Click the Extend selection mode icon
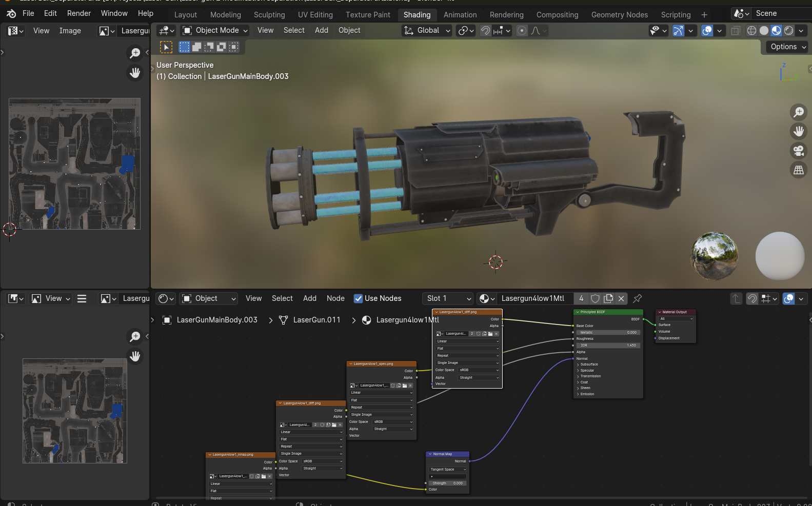The width and height of the screenshot is (812, 506). (196, 47)
